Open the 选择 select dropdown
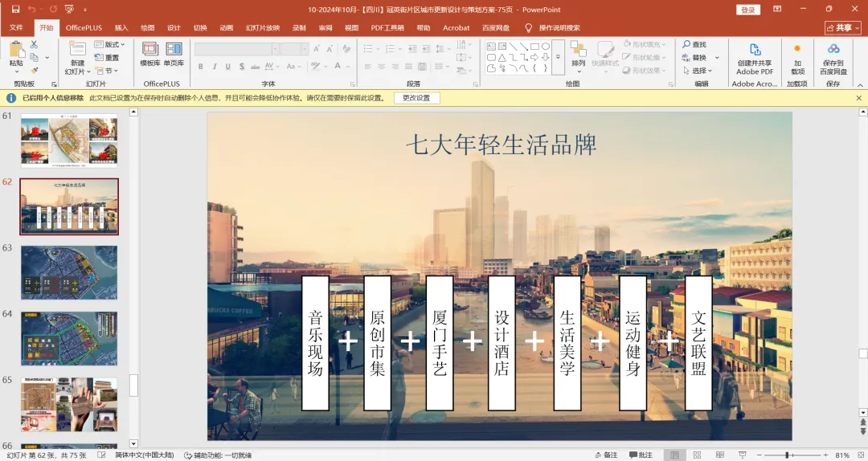Viewport: 868px width, 461px height. coord(698,71)
